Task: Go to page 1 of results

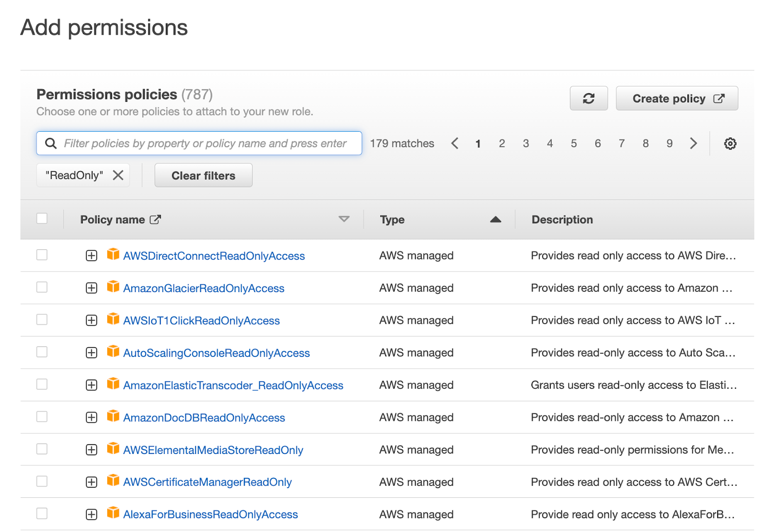Action: pyautogui.click(x=478, y=144)
